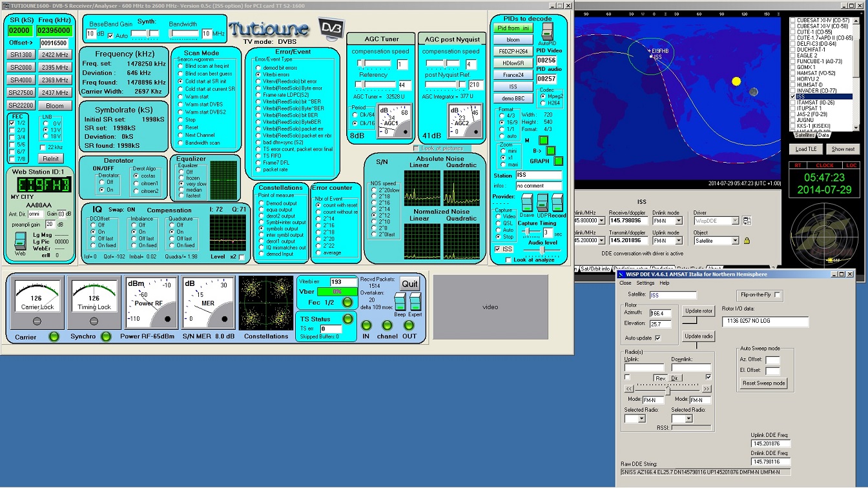Open Settings menu in WiSP DDE
Image resolution: width=868 pixels, height=488 pixels.
click(x=645, y=283)
